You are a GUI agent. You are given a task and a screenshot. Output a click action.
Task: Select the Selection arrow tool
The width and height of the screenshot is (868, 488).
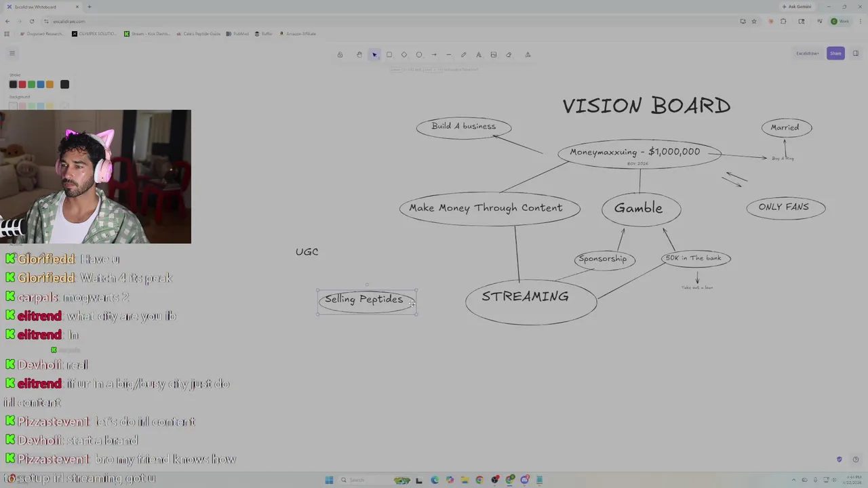(x=374, y=55)
